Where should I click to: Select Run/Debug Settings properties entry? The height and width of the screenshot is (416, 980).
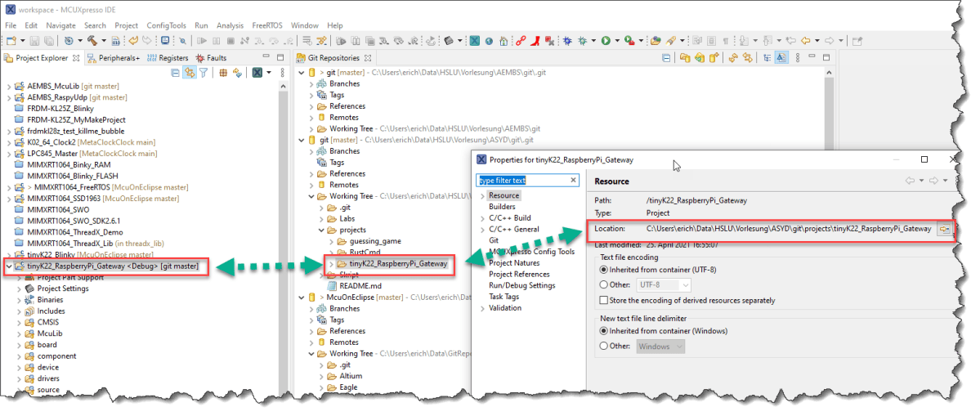coord(521,285)
